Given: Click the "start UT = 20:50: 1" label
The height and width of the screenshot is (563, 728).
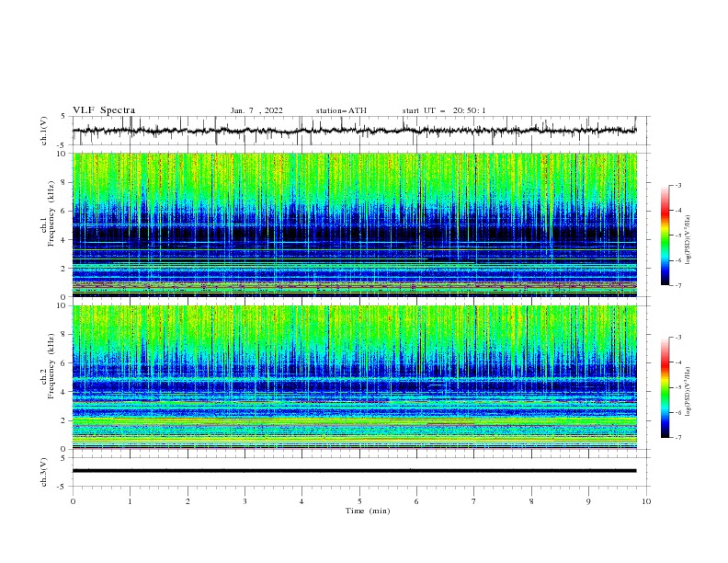Looking at the screenshot, I should [x=444, y=110].
